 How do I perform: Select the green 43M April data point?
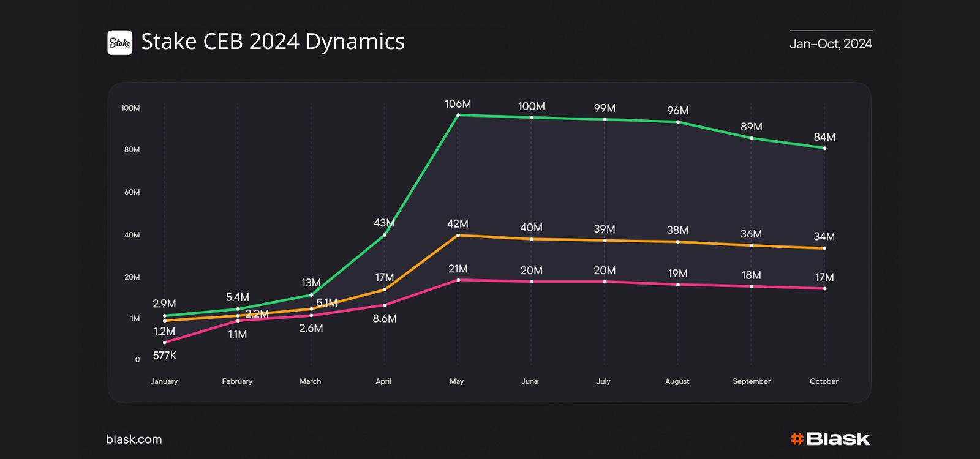(385, 234)
